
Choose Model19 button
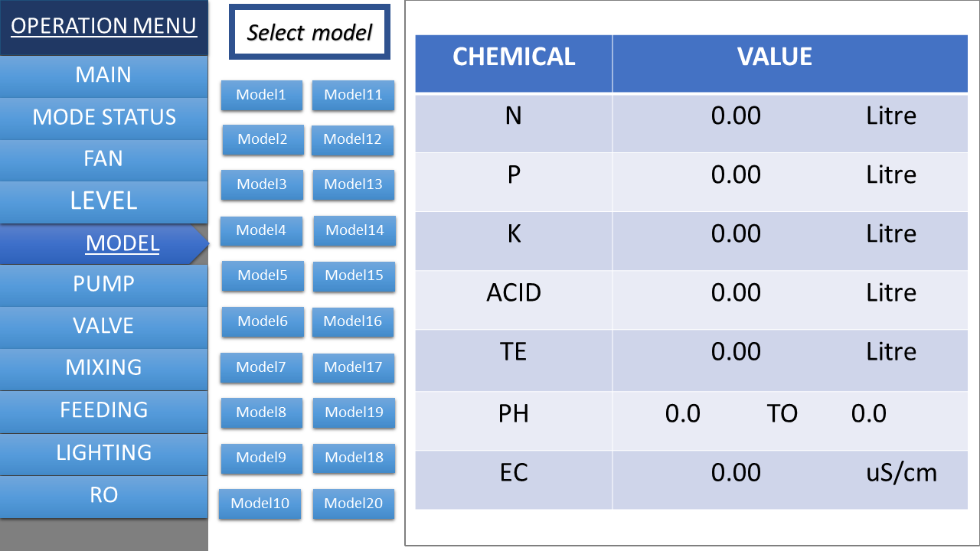click(354, 412)
